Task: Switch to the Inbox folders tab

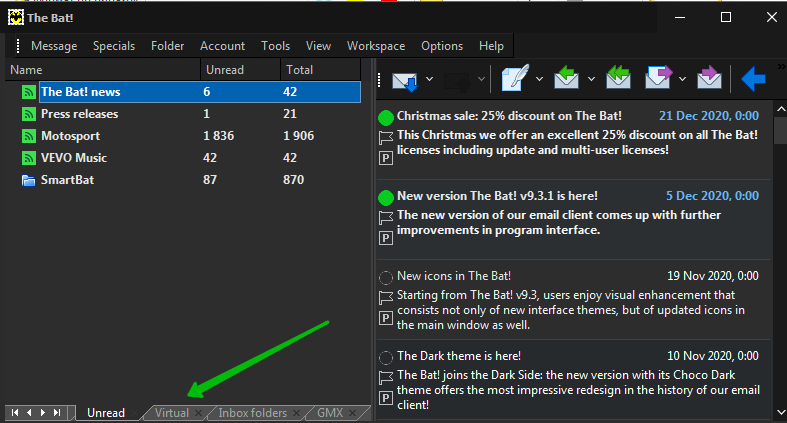Action: pos(252,413)
